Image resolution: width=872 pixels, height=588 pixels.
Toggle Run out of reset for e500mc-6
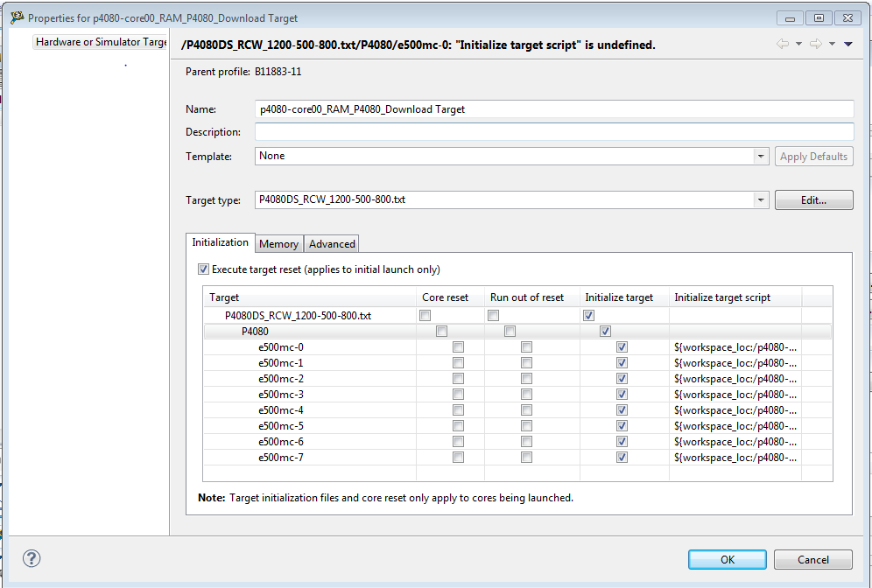tap(527, 442)
